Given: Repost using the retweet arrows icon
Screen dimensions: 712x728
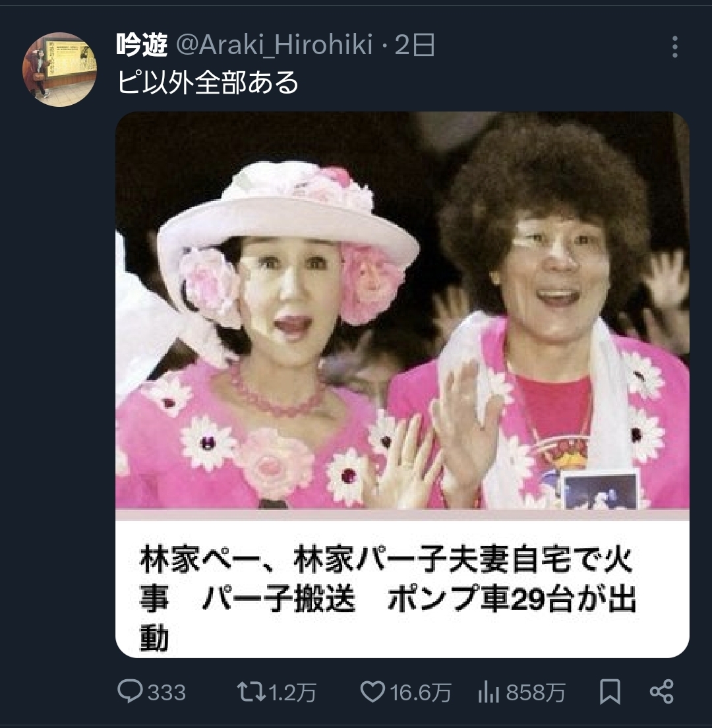Looking at the screenshot, I should coord(251,691).
